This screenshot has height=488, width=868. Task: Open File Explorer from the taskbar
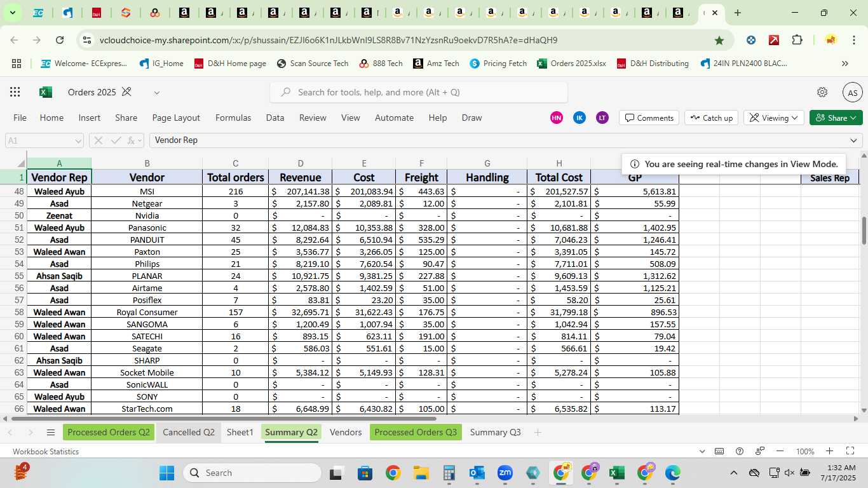coord(421,473)
